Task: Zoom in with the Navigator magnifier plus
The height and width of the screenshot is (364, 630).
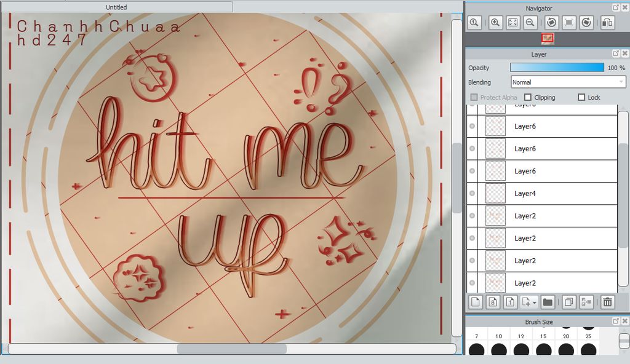Action: [495, 23]
